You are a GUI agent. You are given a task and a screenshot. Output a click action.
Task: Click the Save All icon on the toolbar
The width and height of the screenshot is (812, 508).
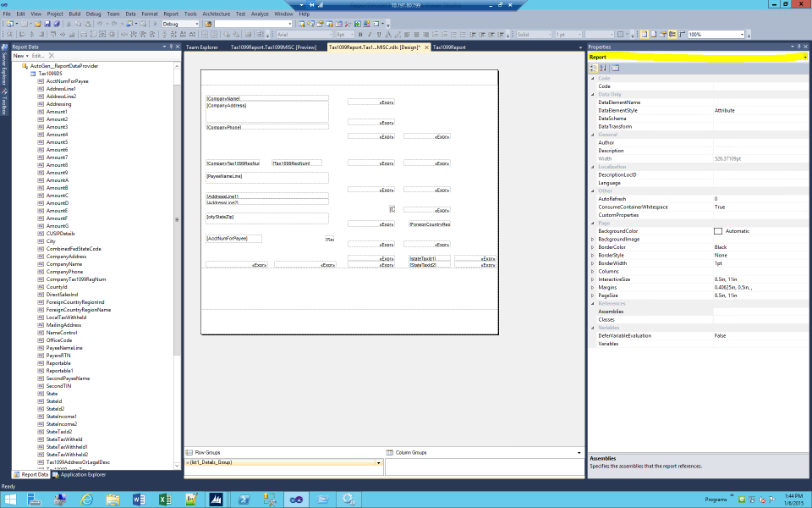[58, 25]
